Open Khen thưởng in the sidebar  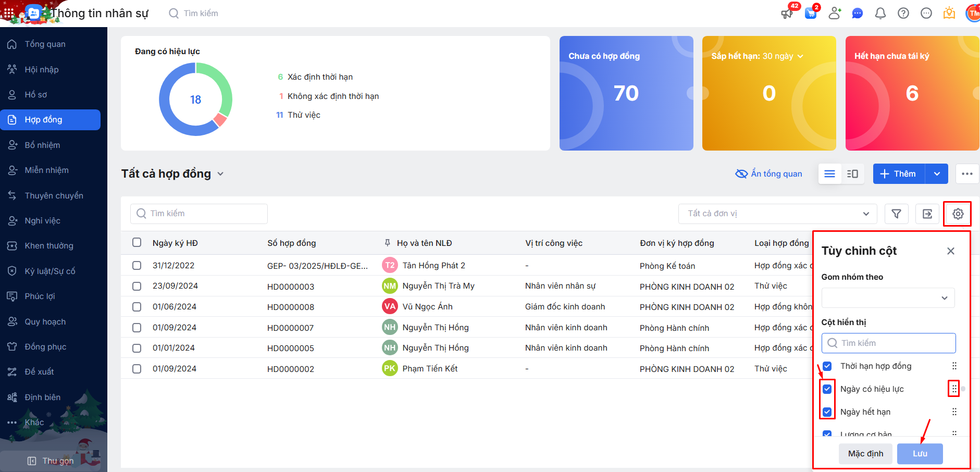[49, 245]
